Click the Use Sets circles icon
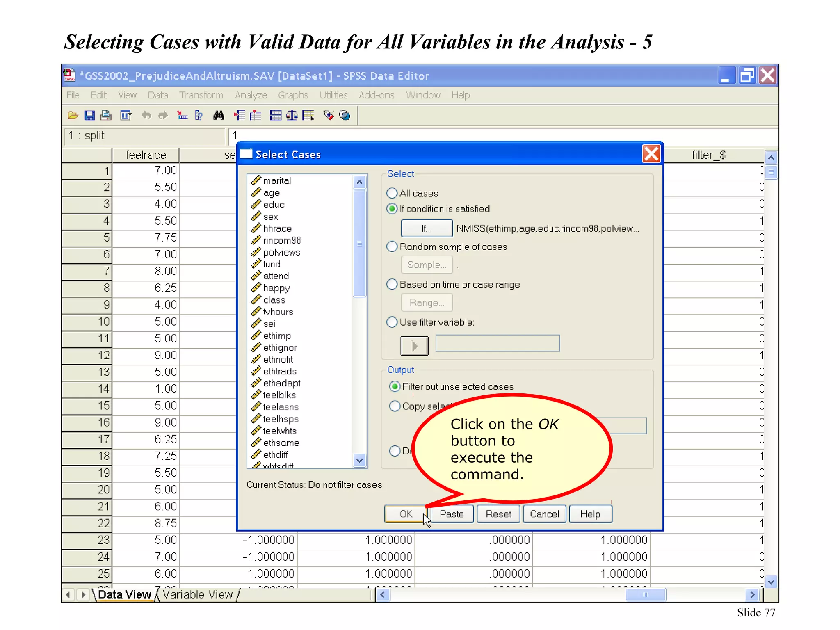The width and height of the screenshot is (840, 630). click(x=345, y=116)
